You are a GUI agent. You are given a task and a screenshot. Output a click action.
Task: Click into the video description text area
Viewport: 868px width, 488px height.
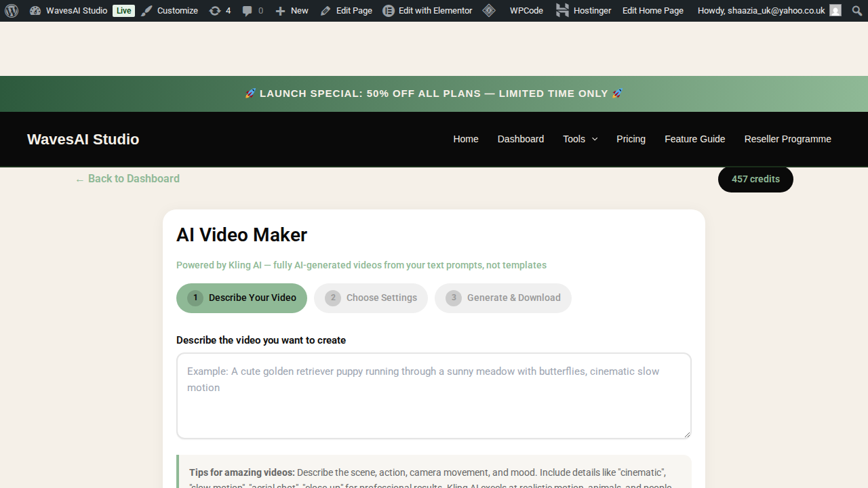[434, 396]
